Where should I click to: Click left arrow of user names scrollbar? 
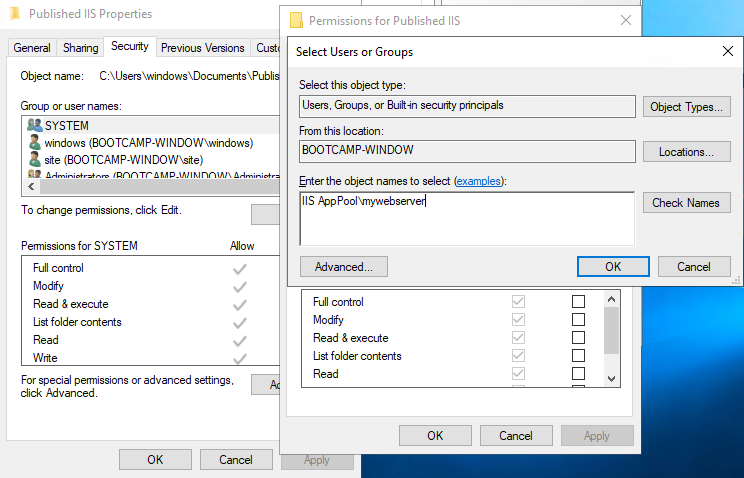tap(31, 187)
